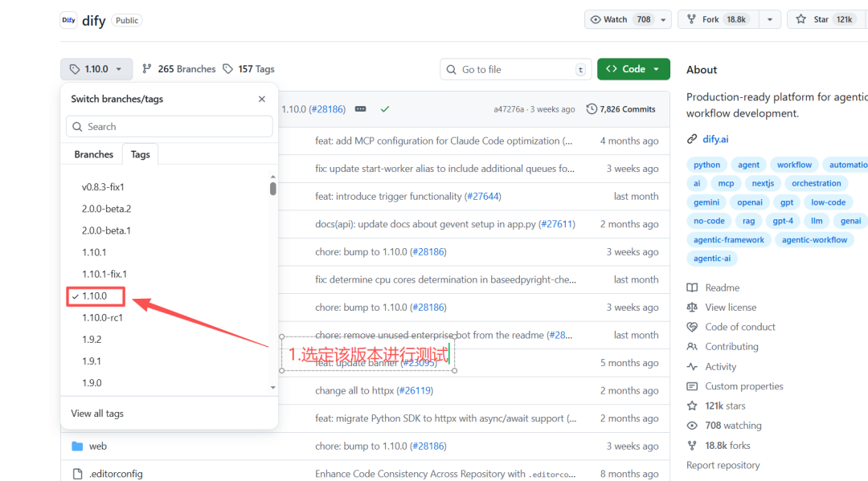This screenshot has width=868, height=481.
Task: Click the gemini topic tag
Action: click(x=706, y=202)
